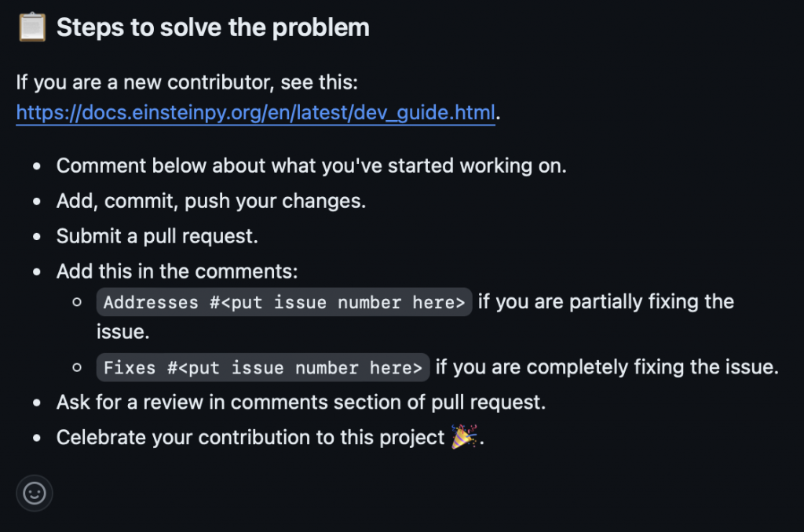
Task: Click the bullet before "Submit a pull request"
Action: pos(37,236)
